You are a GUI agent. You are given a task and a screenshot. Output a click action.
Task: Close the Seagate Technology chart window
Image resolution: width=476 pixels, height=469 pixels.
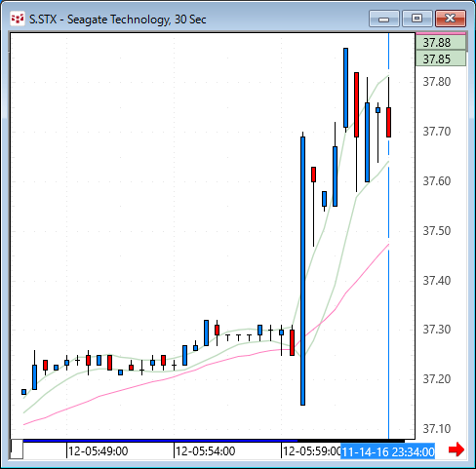pyautogui.click(x=451, y=19)
